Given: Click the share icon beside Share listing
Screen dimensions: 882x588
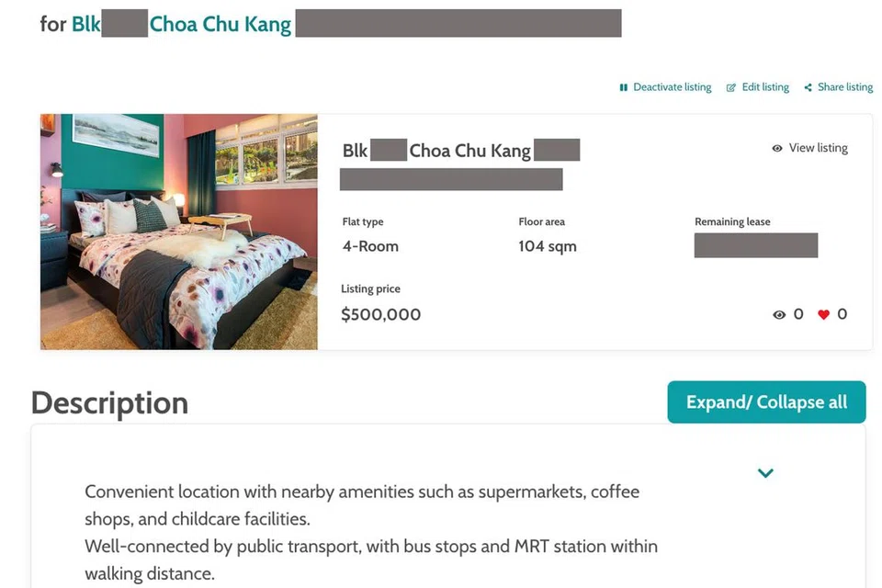Looking at the screenshot, I should 808,87.
